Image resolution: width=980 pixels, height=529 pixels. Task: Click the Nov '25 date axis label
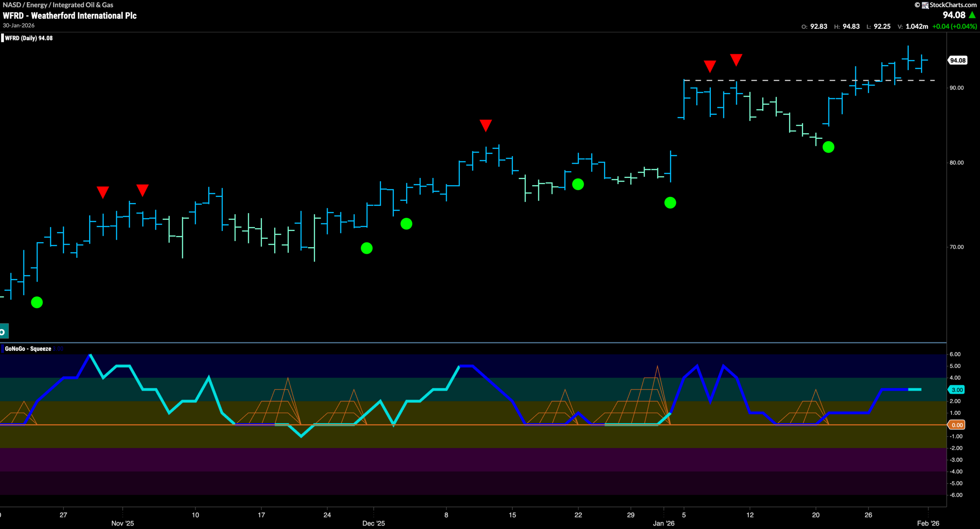pos(122,523)
